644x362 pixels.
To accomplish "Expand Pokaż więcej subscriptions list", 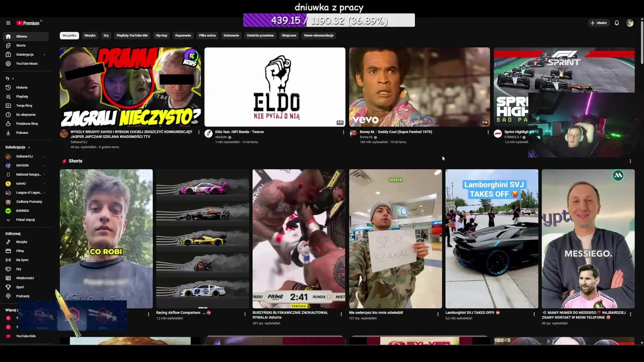I will [26, 220].
